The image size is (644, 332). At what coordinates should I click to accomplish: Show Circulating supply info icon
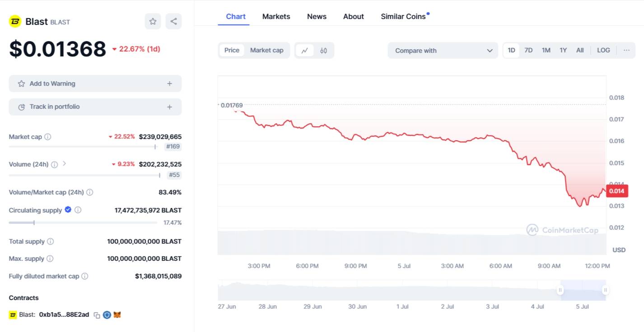(x=78, y=210)
